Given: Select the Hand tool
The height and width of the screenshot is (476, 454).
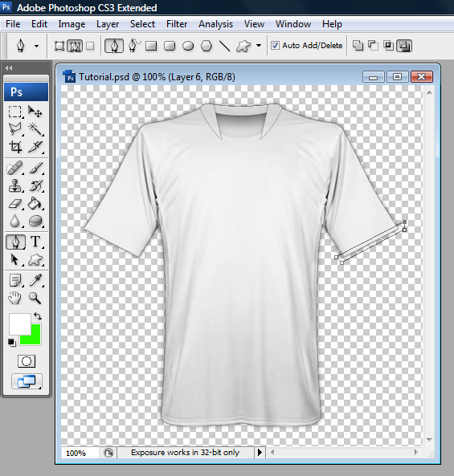Looking at the screenshot, I should [14, 299].
